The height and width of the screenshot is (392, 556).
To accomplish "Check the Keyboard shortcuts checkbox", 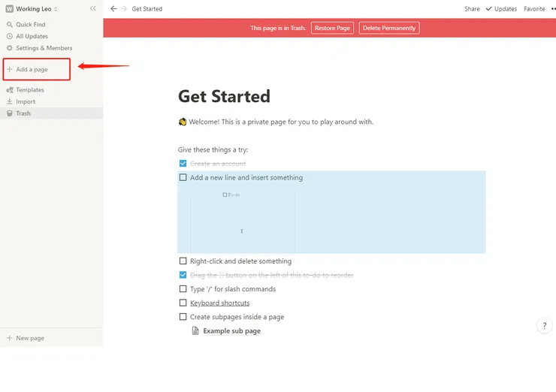I will [x=183, y=303].
